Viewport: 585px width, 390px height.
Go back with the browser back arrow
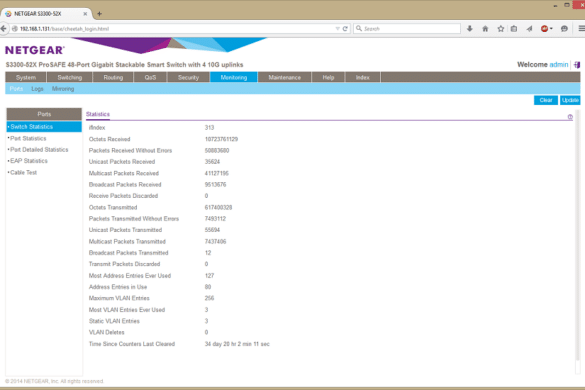coord(4,29)
